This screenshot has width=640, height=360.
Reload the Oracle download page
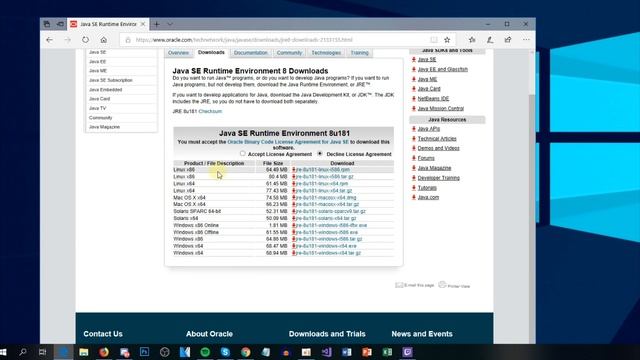click(x=85, y=40)
